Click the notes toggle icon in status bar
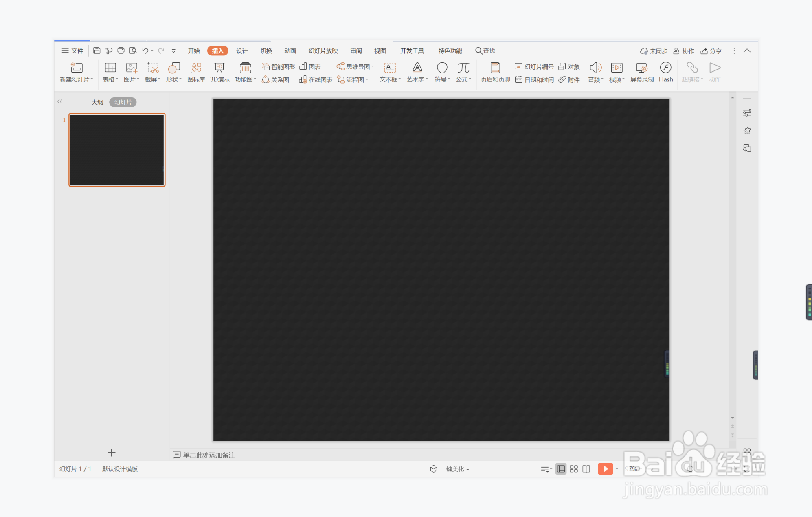812x517 pixels. (x=546, y=469)
